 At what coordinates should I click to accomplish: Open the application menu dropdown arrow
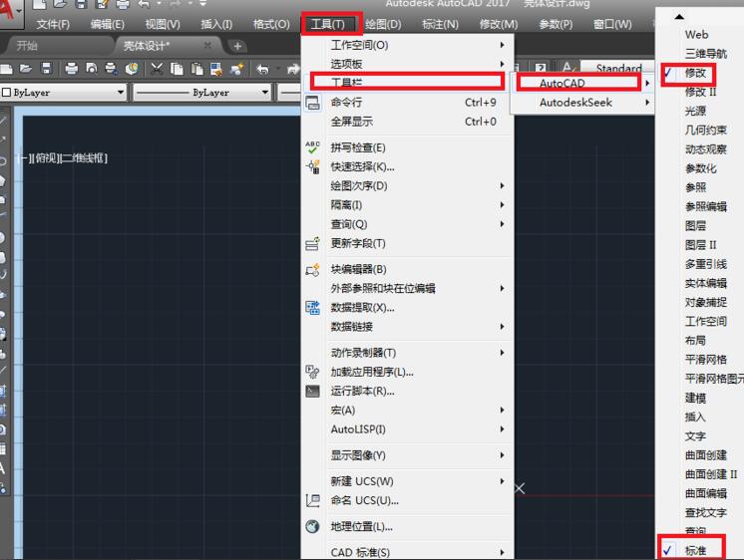pyautogui.click(x=19, y=10)
